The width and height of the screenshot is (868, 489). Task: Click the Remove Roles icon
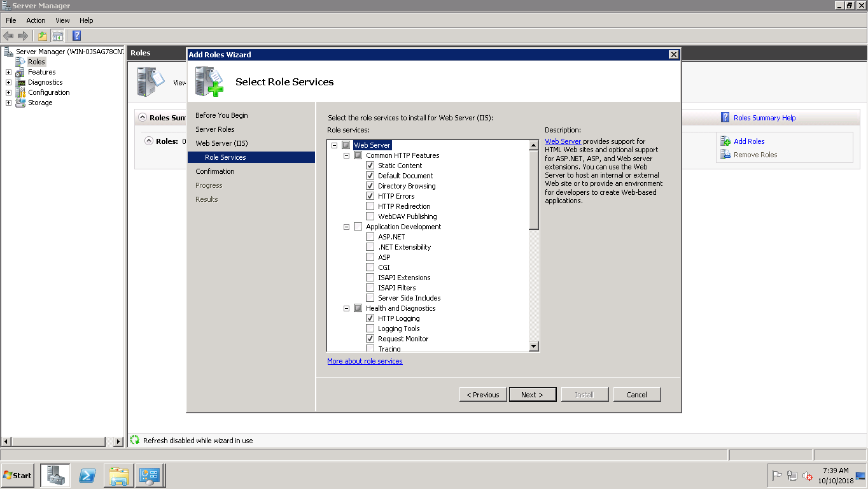pyautogui.click(x=725, y=155)
